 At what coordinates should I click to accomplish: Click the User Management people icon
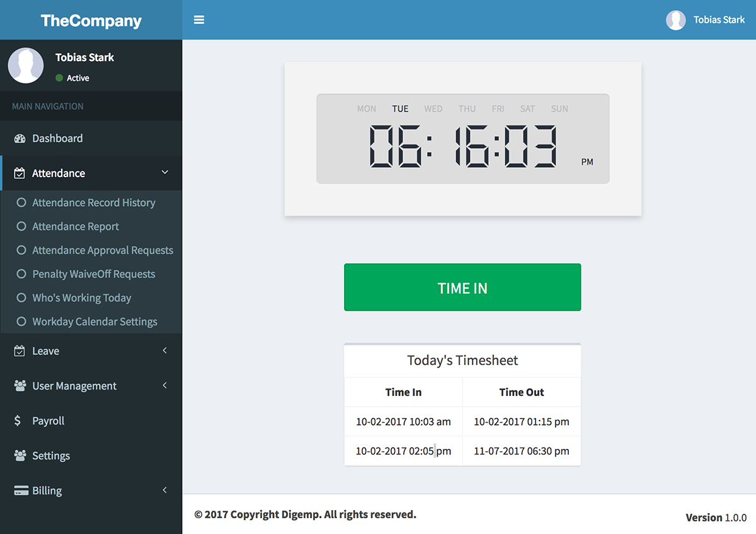tap(20, 386)
